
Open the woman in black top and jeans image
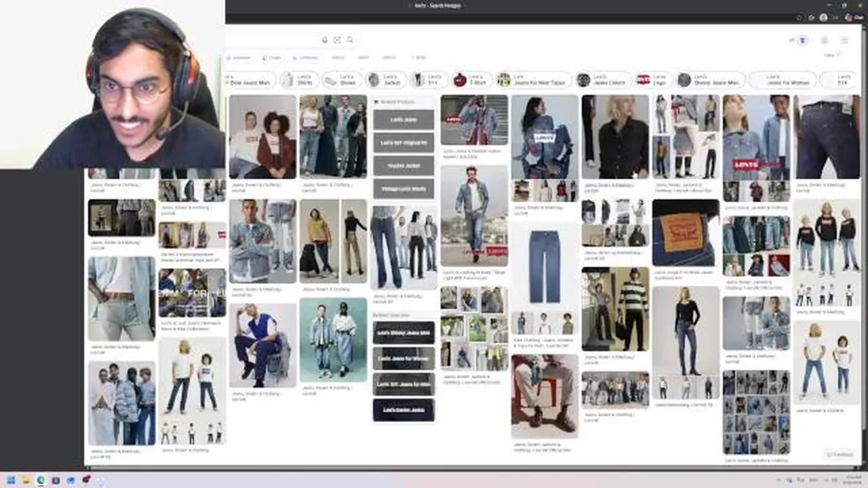pyautogui.click(x=686, y=331)
